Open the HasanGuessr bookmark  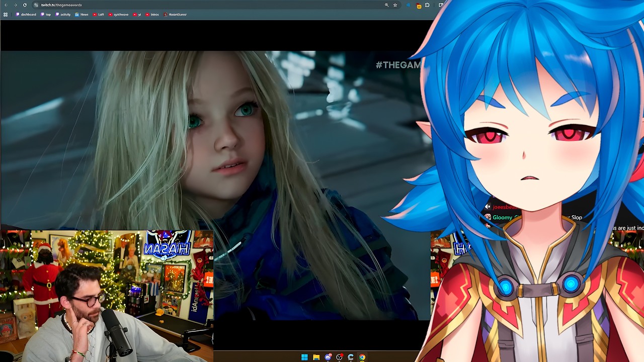175,15
